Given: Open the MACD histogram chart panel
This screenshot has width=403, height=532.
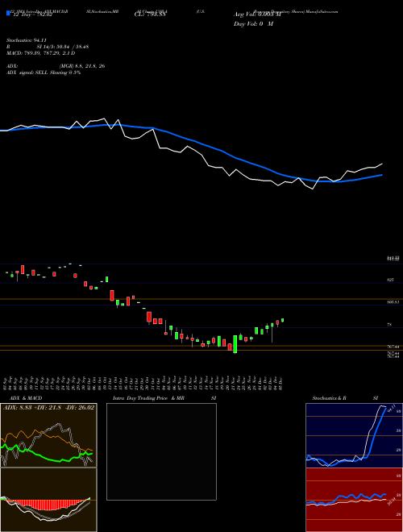Looking at the screenshot, I should [48, 500].
